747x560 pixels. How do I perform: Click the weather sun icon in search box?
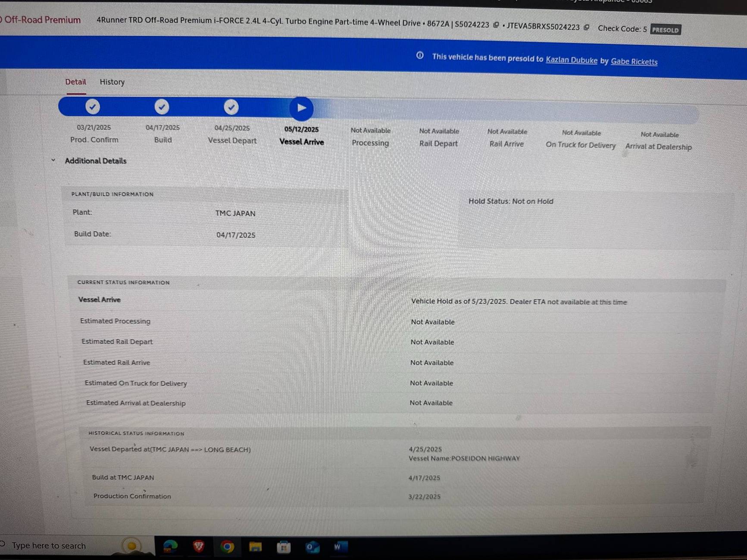pyautogui.click(x=132, y=546)
